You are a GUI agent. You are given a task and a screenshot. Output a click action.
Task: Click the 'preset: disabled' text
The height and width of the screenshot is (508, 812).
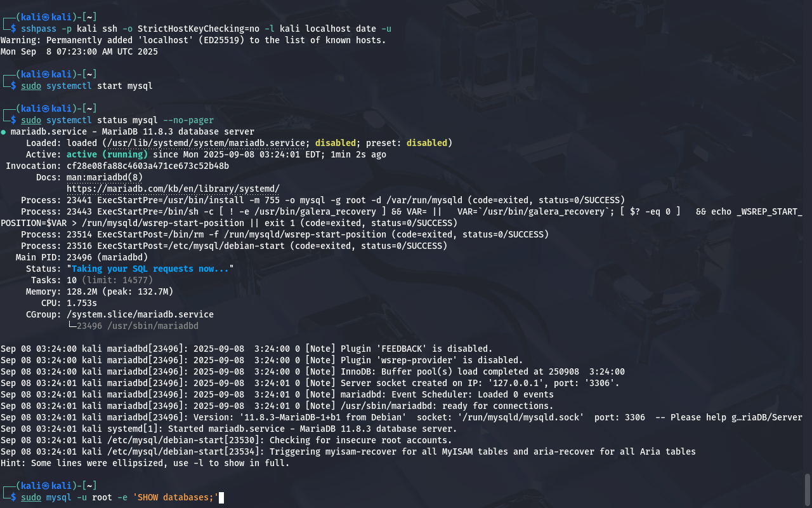pos(407,143)
